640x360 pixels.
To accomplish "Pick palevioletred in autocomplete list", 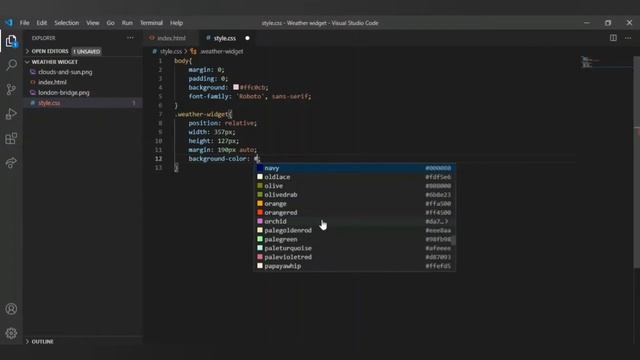I will pos(354,257).
